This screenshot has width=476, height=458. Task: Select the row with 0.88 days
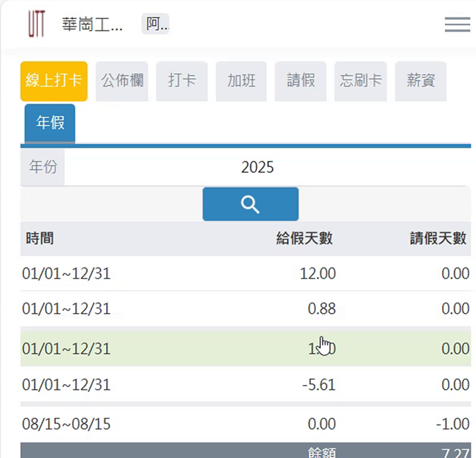[246, 309]
